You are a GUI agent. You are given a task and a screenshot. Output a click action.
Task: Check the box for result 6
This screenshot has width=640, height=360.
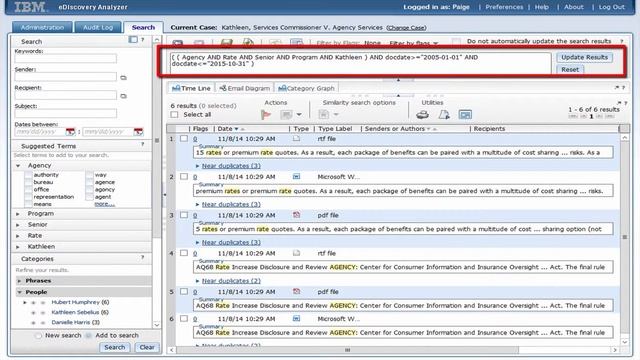click(184, 318)
